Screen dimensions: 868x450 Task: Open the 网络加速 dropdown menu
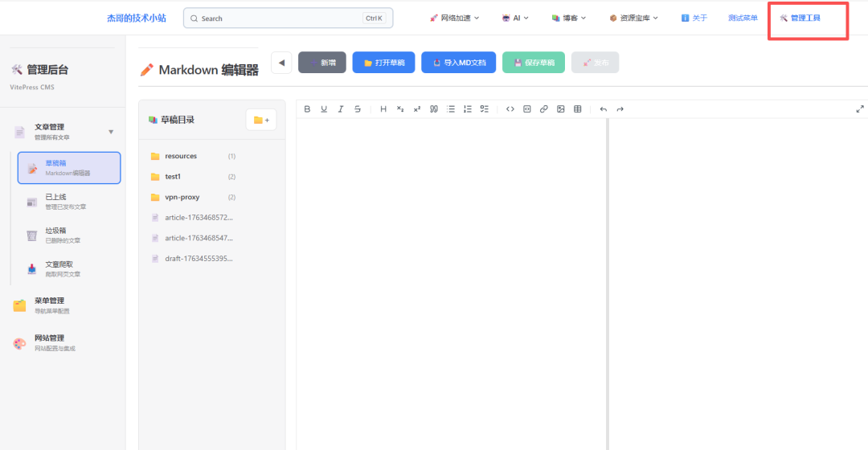coord(455,18)
